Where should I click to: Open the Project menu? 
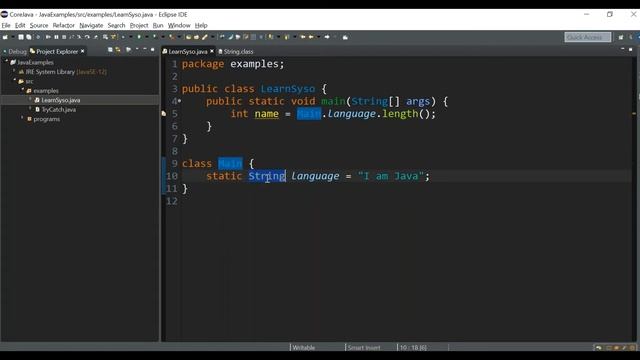click(x=139, y=25)
